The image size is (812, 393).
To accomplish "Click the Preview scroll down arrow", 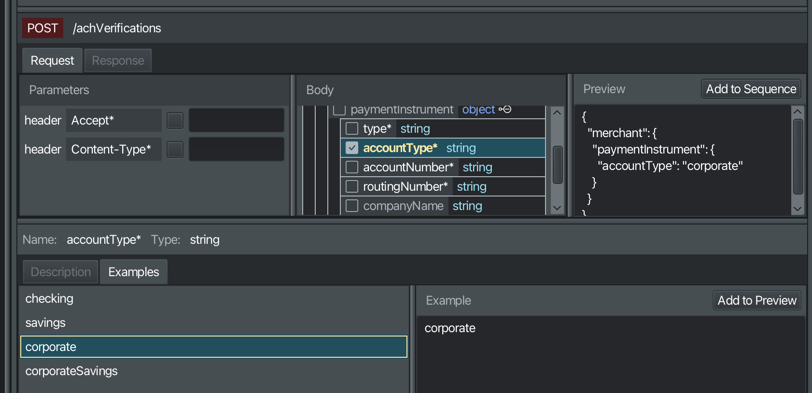I will tap(798, 208).
